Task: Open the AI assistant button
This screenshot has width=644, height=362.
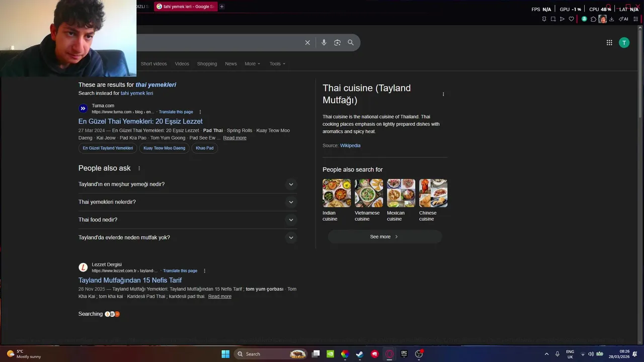Action: tap(623, 19)
